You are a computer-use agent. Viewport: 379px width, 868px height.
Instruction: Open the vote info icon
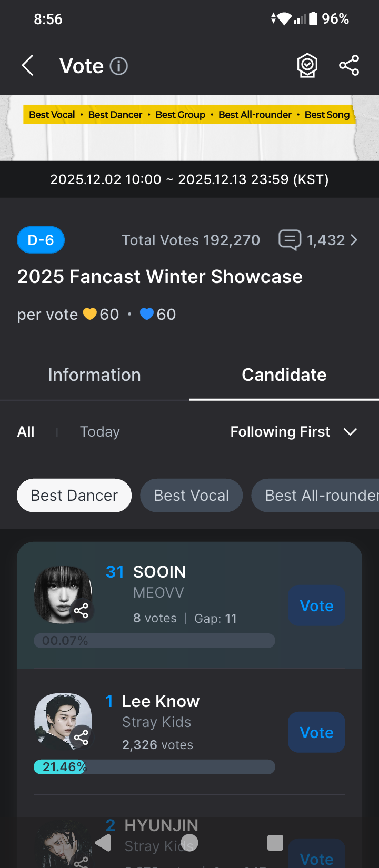pyautogui.click(x=119, y=66)
